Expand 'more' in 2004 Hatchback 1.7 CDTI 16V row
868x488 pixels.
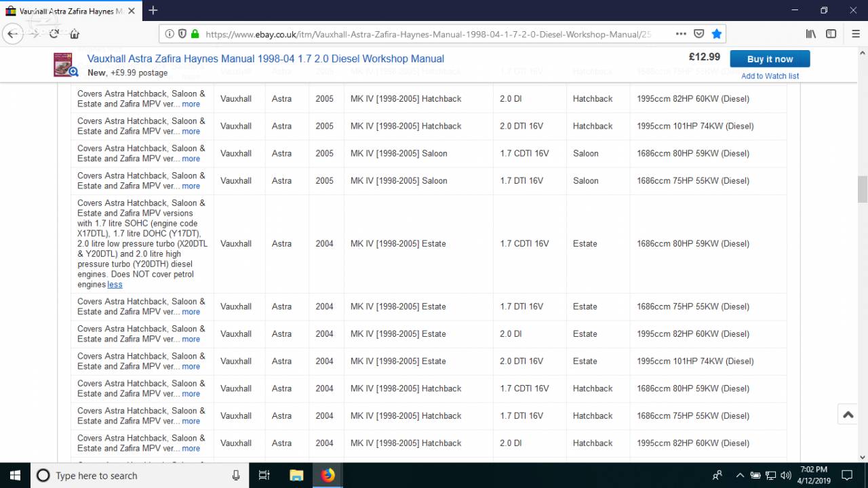(x=191, y=394)
